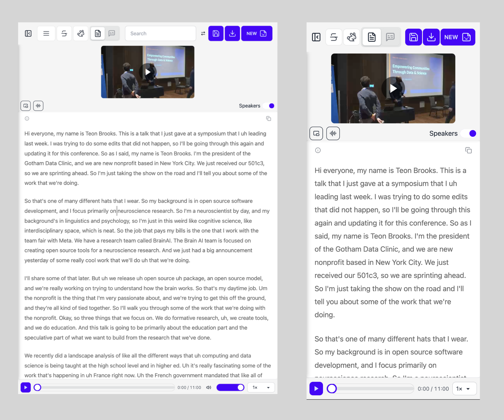Download transcript in the left panel

pyautogui.click(x=232, y=34)
